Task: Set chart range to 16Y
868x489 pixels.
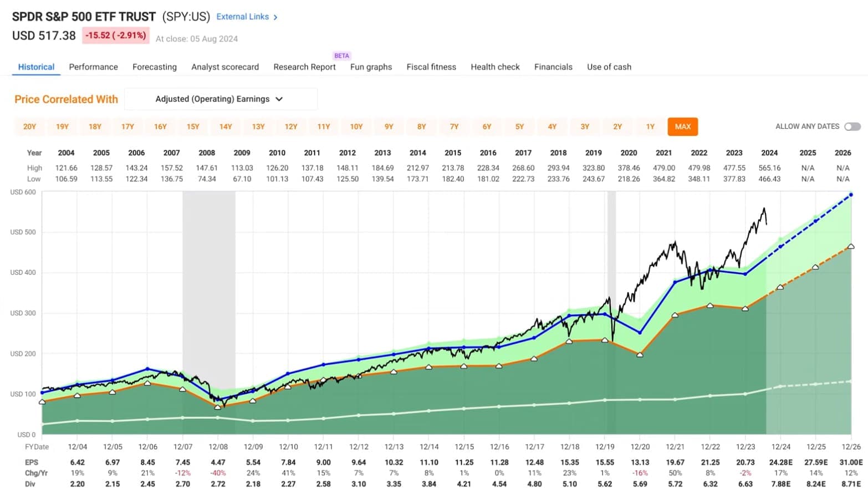Action: click(x=160, y=126)
